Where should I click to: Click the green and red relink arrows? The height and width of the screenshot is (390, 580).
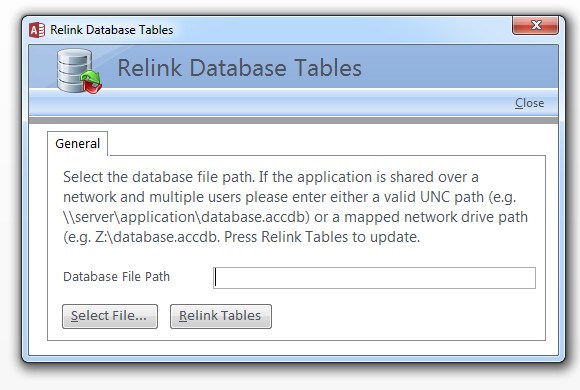pyautogui.click(x=91, y=82)
